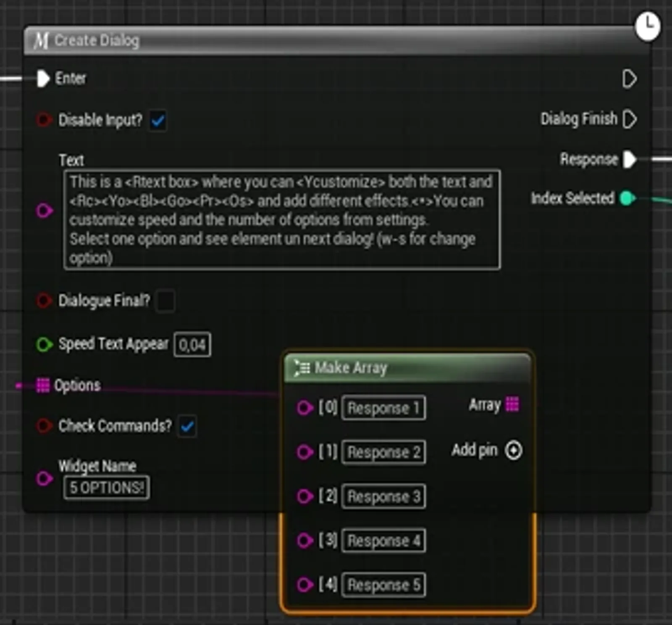Click the [0] element pin on Make Array
This screenshot has height=625, width=672.
(x=305, y=407)
